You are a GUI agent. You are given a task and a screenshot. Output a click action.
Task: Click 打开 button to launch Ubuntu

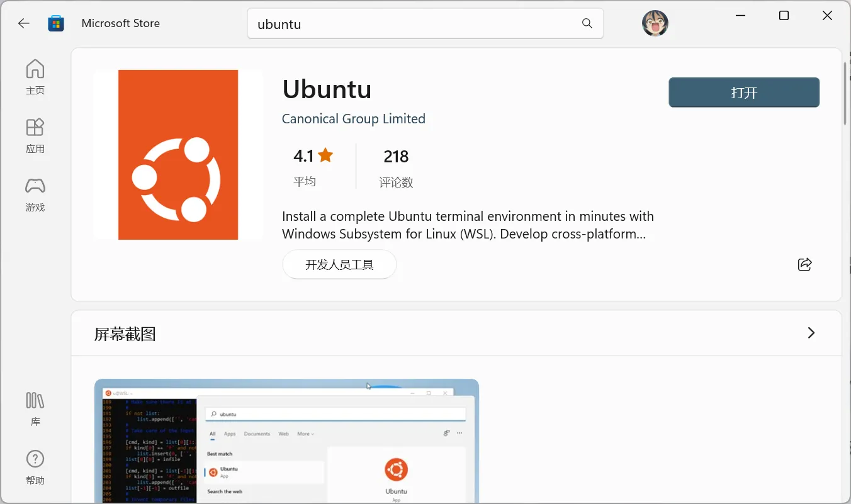(x=743, y=92)
